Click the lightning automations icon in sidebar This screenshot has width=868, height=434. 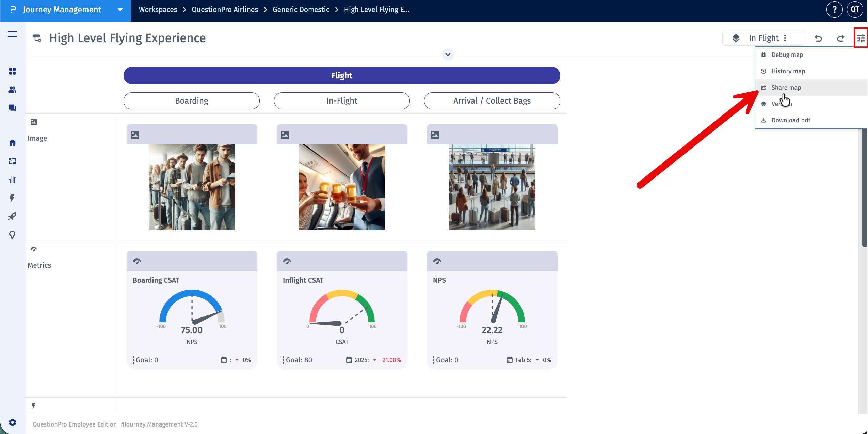(x=12, y=198)
